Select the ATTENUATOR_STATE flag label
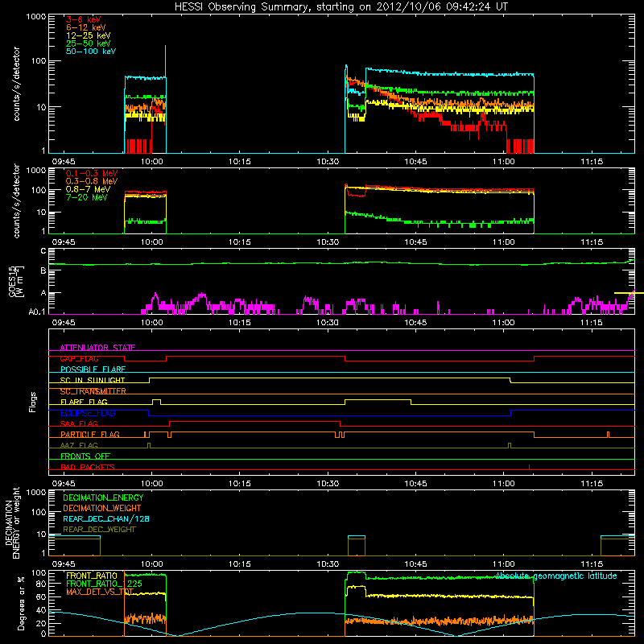Image resolution: width=644 pixels, height=644 pixels. coord(97,348)
